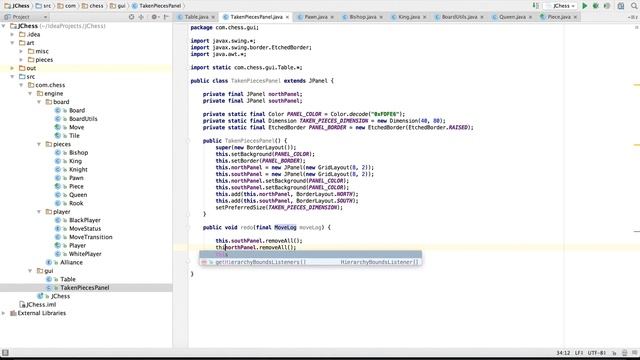The image size is (640, 360).
Task: Start debugging with the bug icon
Action: click(596, 6)
